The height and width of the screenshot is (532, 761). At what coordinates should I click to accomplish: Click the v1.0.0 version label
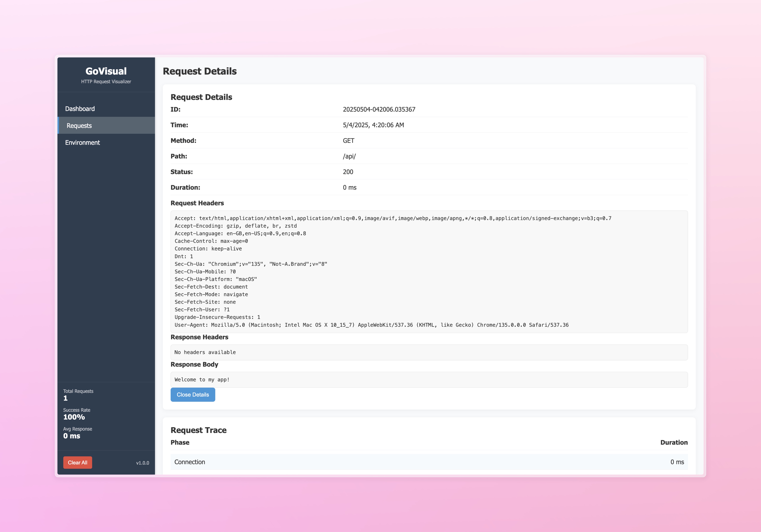pyautogui.click(x=143, y=463)
